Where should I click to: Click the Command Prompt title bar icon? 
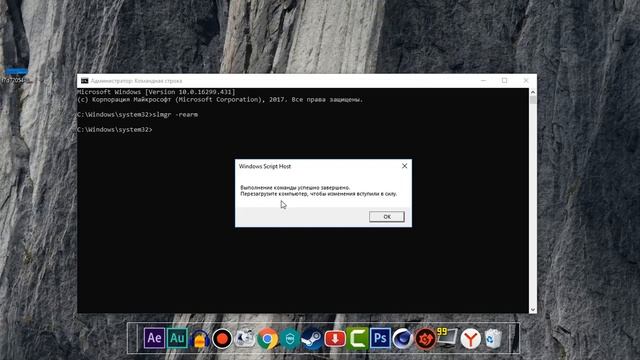pos(84,81)
